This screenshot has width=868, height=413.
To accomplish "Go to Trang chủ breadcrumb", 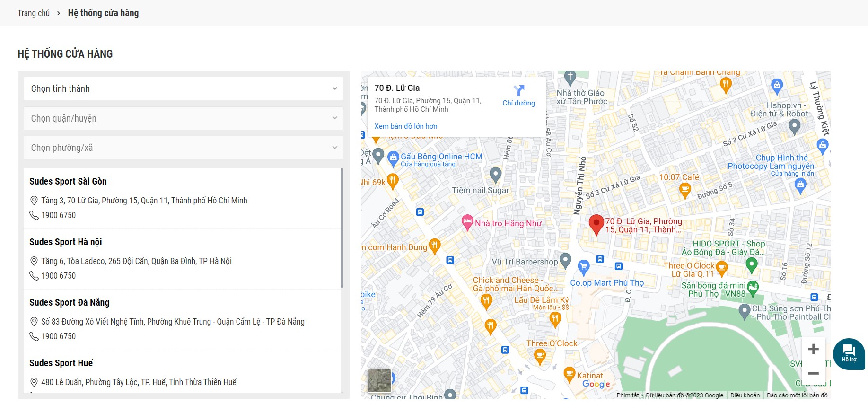I will 34,13.
